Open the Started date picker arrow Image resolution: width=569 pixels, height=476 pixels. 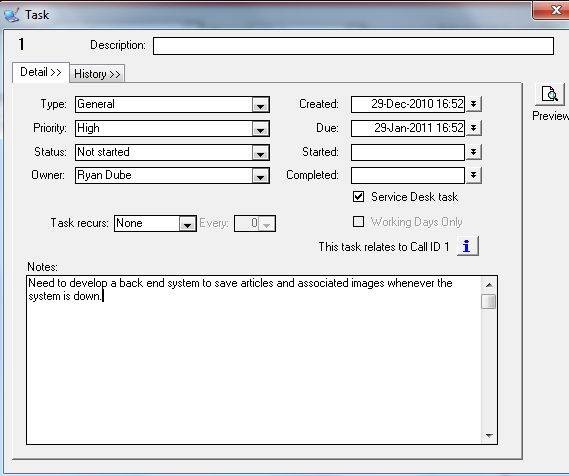(x=473, y=152)
